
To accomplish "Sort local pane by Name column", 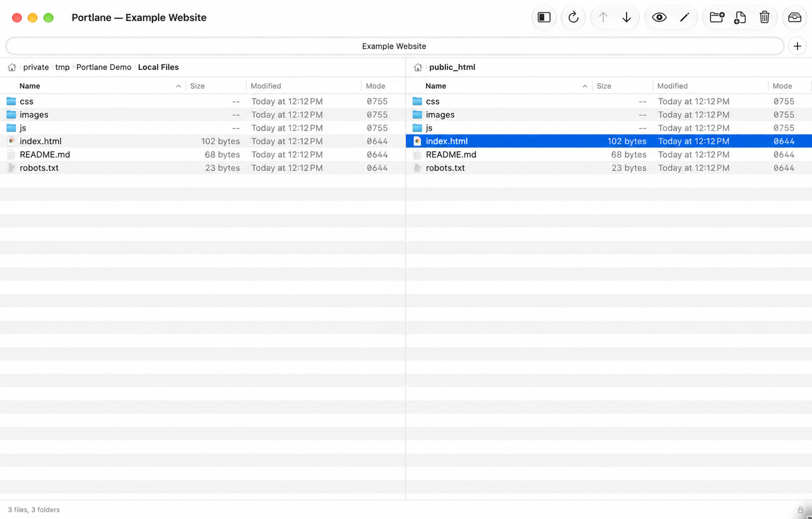I will click(x=93, y=86).
